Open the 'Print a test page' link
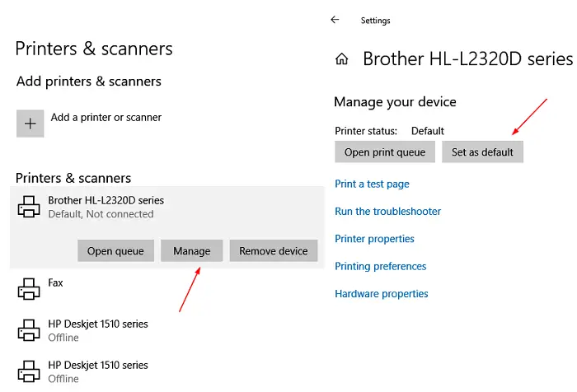The image size is (577, 392). coord(372,184)
